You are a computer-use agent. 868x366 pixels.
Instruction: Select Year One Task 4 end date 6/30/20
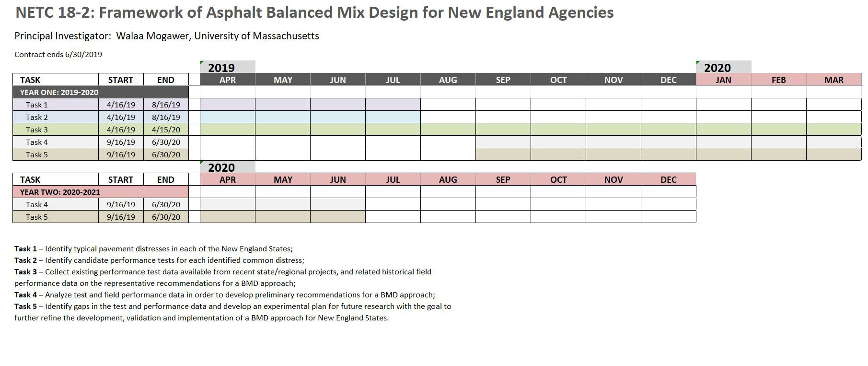click(166, 142)
